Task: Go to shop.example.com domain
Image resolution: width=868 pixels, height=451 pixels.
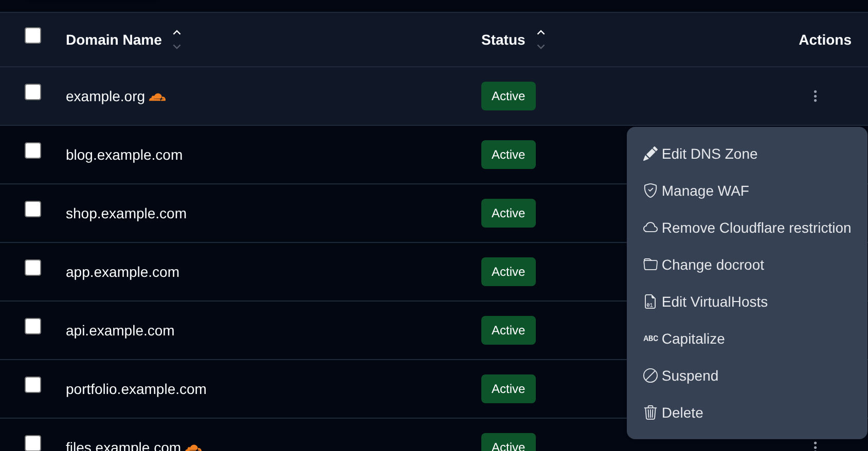Action: point(126,214)
